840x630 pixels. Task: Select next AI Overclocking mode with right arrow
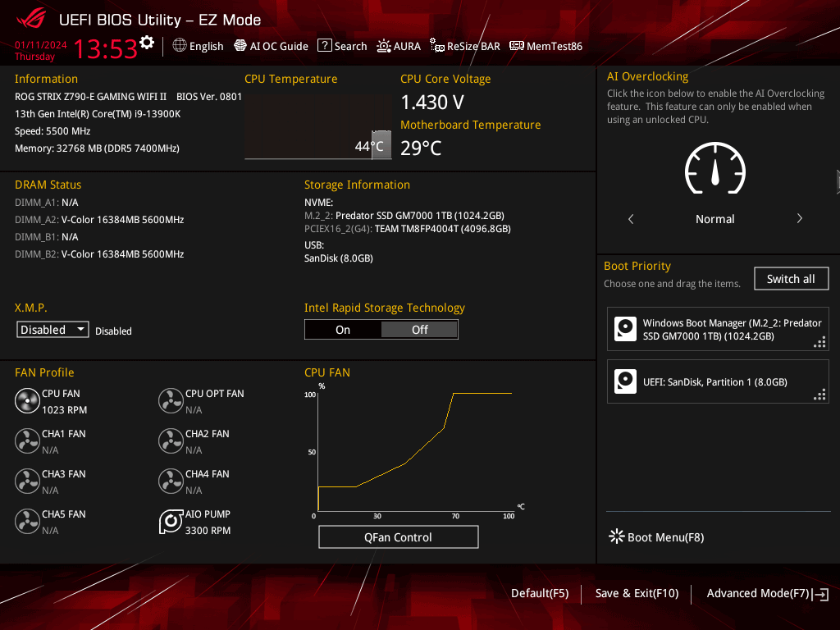(x=799, y=218)
